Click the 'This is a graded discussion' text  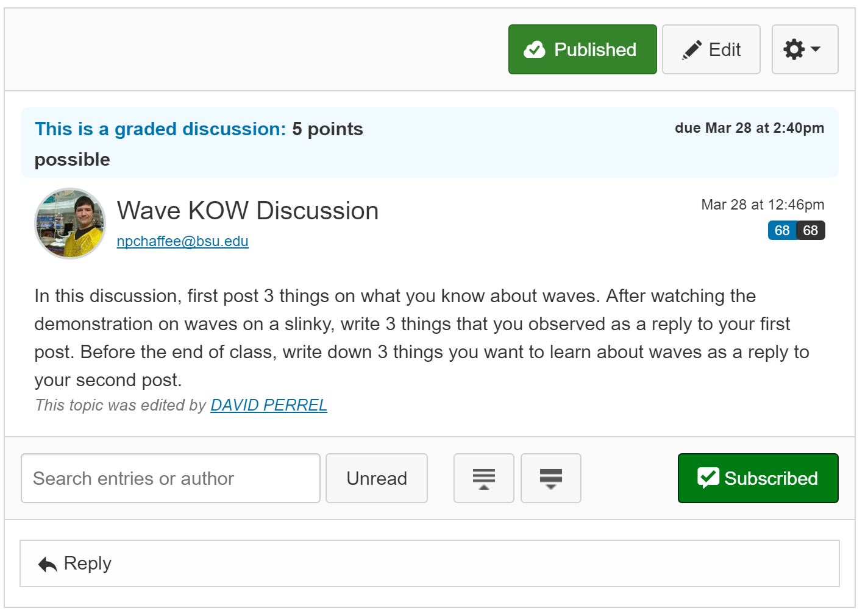pos(160,129)
